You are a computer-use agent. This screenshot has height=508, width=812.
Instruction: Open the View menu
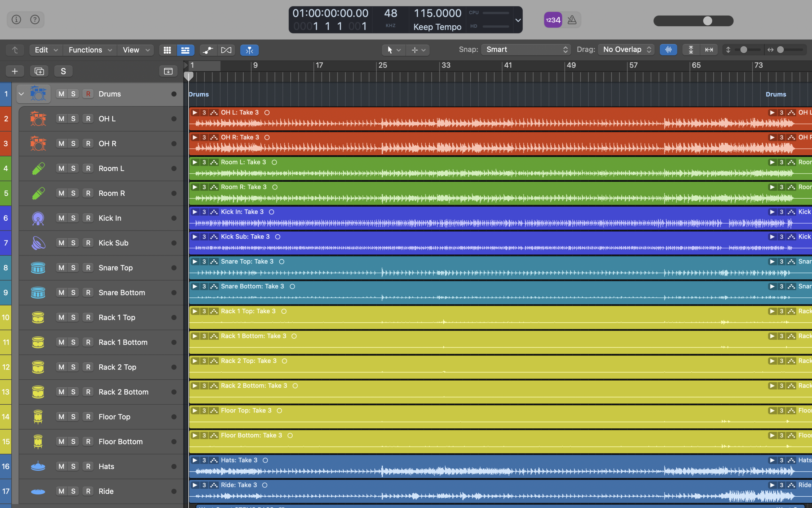tap(131, 50)
